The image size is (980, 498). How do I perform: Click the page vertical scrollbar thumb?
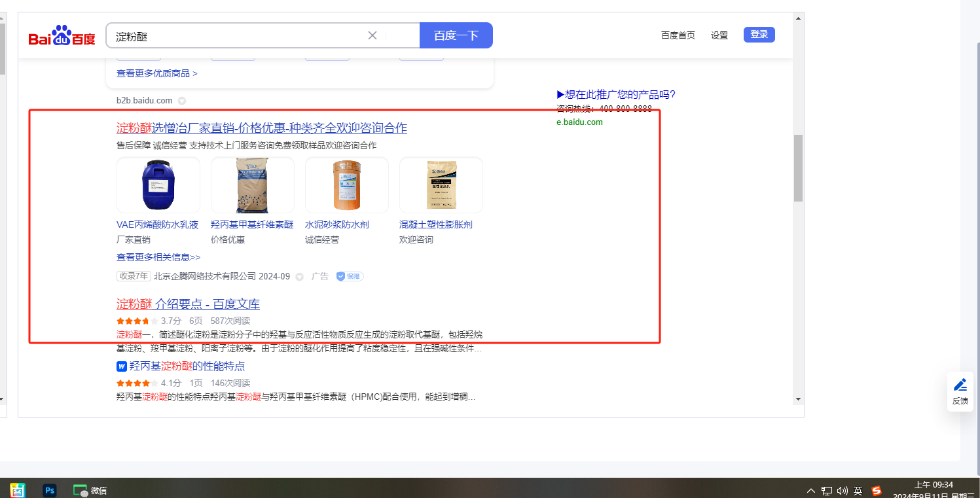[798, 168]
